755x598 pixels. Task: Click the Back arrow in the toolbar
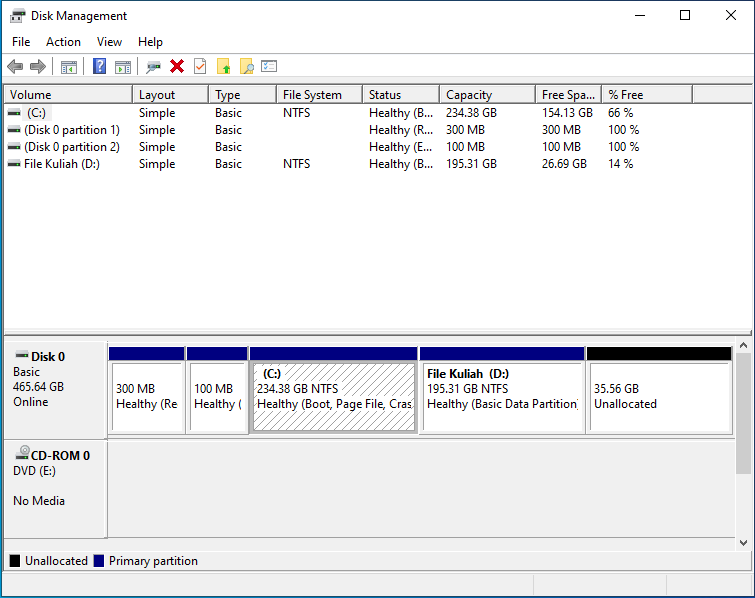pyautogui.click(x=15, y=67)
